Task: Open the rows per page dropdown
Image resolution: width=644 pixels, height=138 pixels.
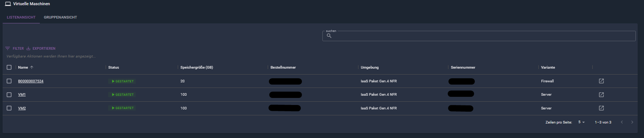Action: [x=582, y=122]
